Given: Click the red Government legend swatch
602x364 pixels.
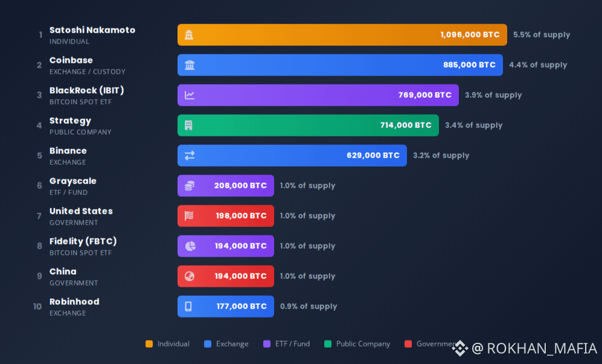Looking at the screenshot, I should 408,343.
